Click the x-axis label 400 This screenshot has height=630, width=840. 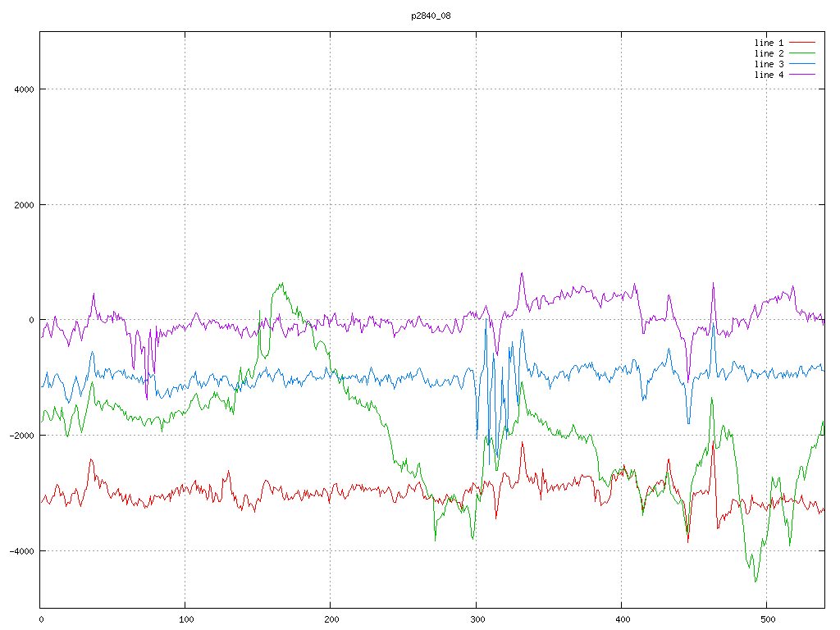623,620
